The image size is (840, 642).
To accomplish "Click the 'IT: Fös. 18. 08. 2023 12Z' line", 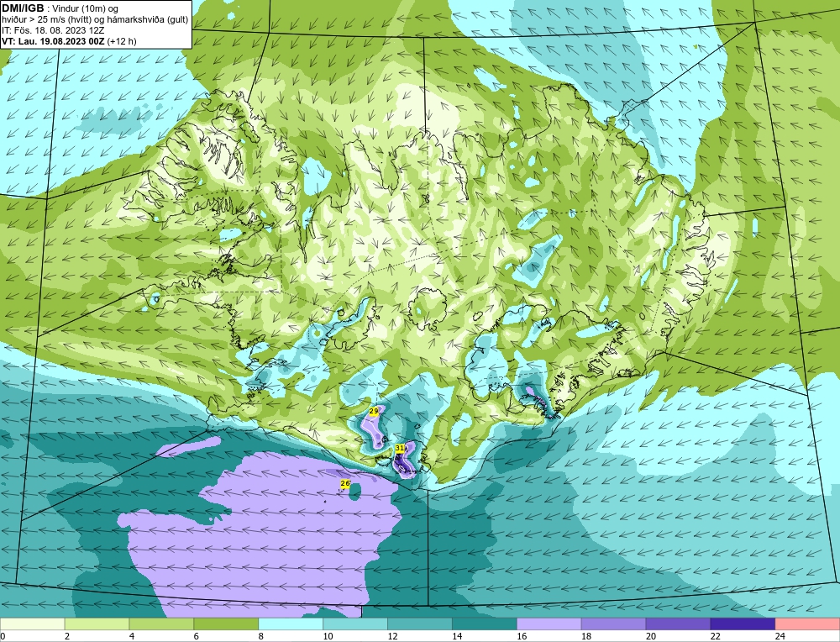I will 52,30.
